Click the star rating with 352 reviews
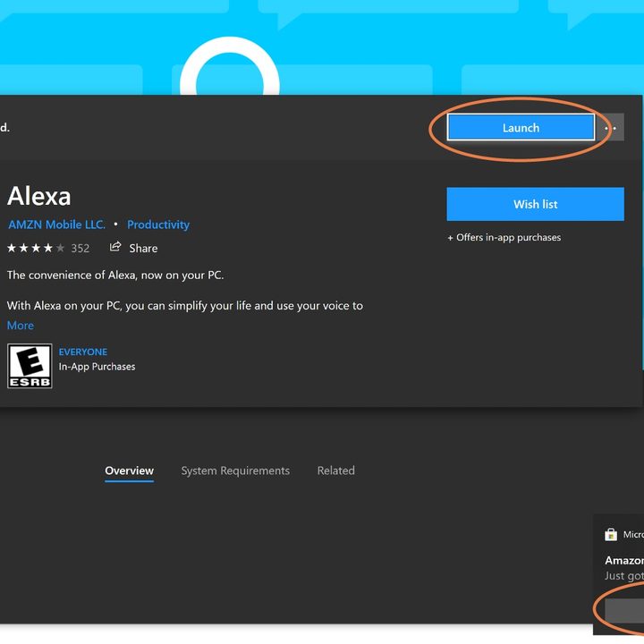This screenshot has height=644, width=644. [36, 248]
